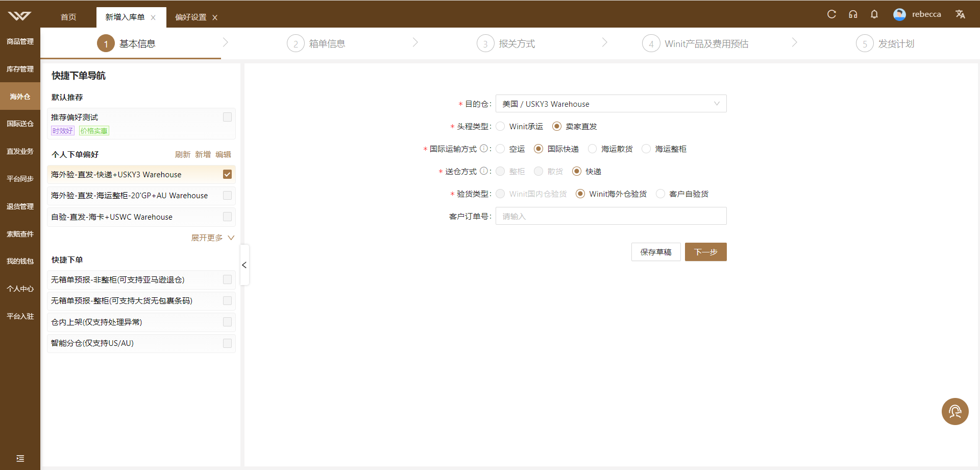This screenshot has width=980, height=470.
Task: Select 空运 transport radio
Action: 500,149
